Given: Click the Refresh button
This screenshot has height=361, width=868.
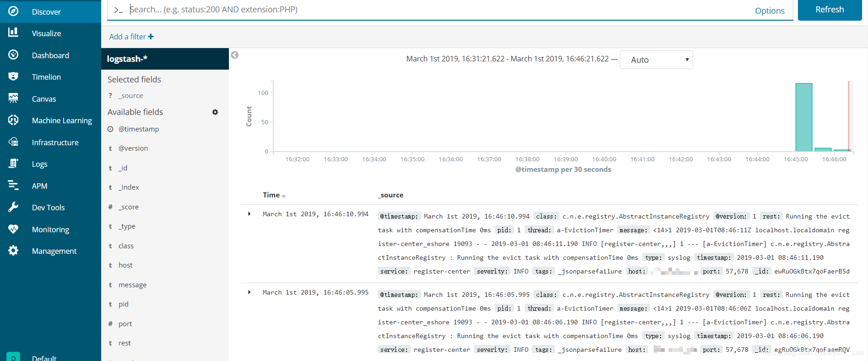Looking at the screenshot, I should coord(830,10).
